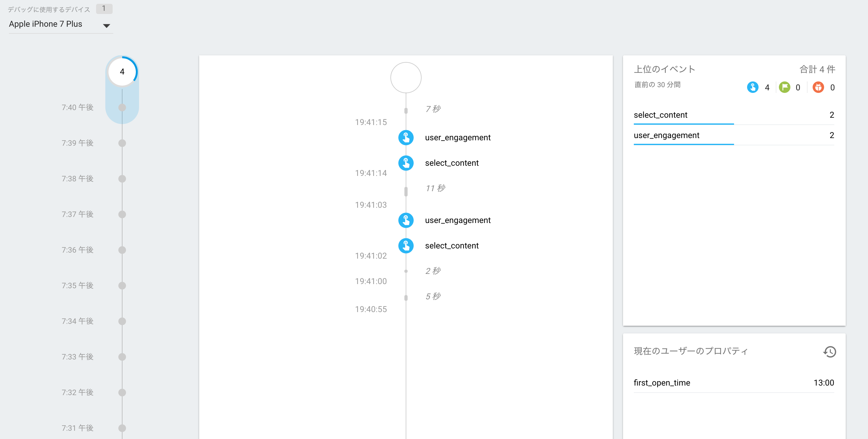The height and width of the screenshot is (439, 868).
Task: Click the select_content event icon at 19:41:14
Action: [406, 163]
